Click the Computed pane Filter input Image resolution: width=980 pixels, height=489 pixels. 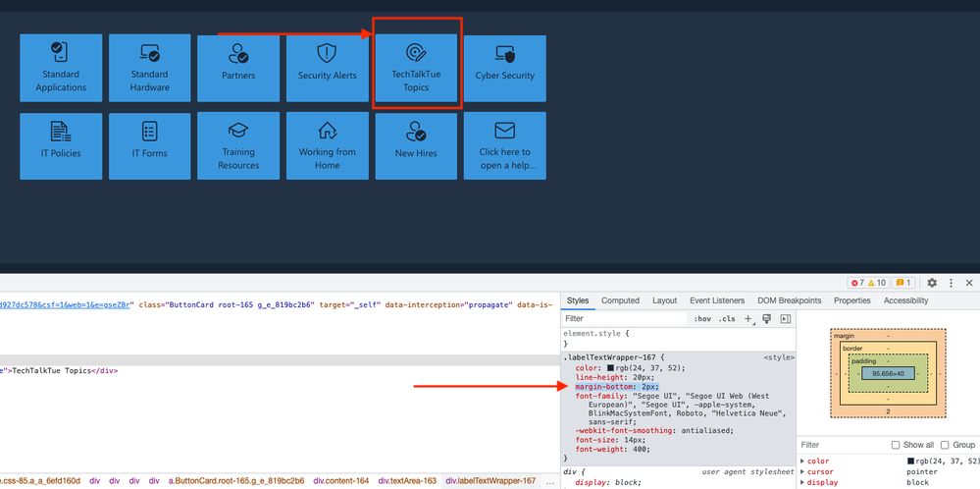(841, 445)
